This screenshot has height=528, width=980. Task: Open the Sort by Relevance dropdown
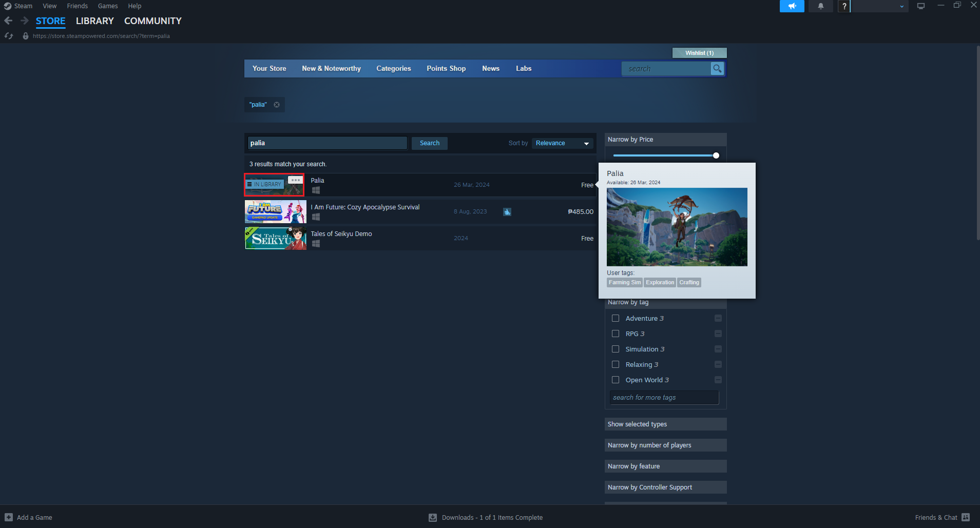(x=562, y=143)
